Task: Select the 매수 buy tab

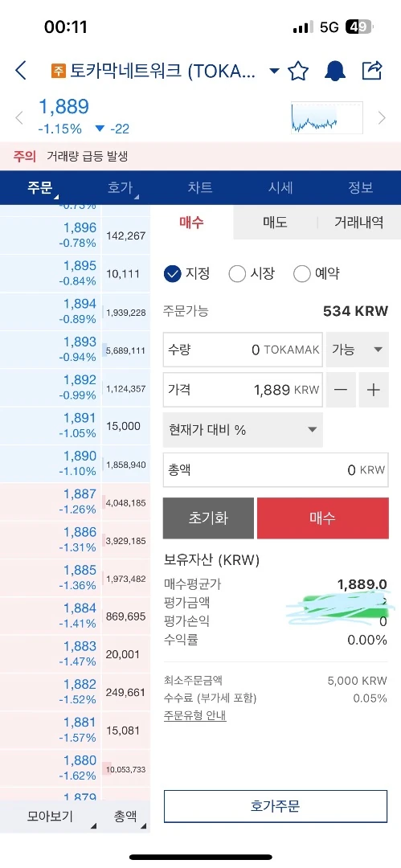Action: click(x=191, y=223)
